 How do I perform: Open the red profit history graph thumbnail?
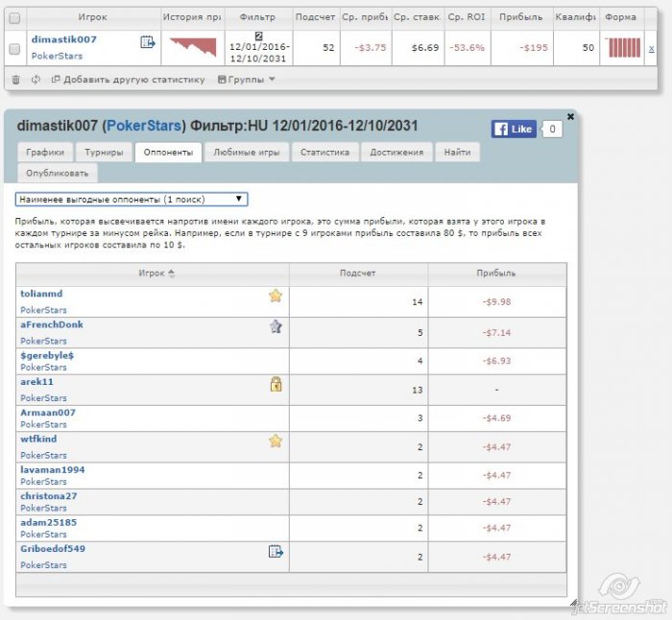click(x=193, y=47)
